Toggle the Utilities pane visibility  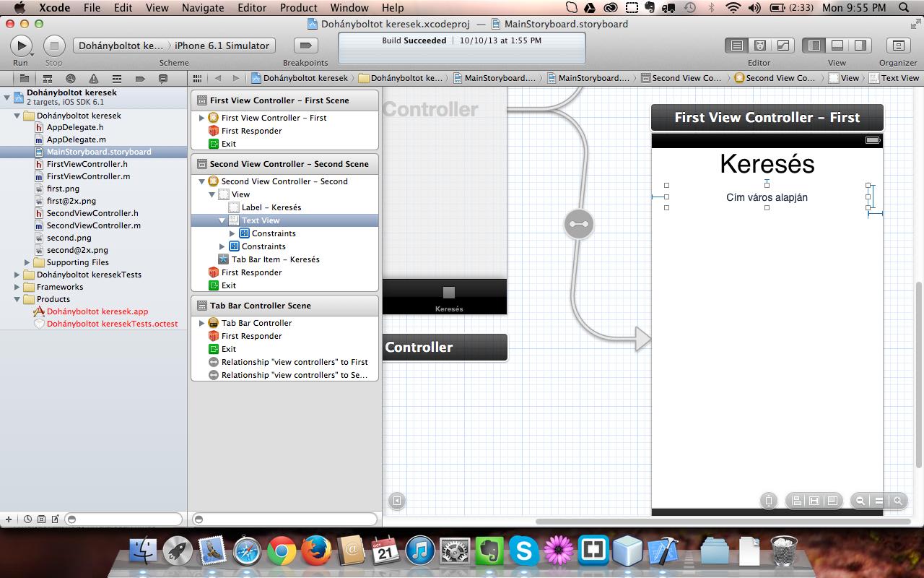860,46
